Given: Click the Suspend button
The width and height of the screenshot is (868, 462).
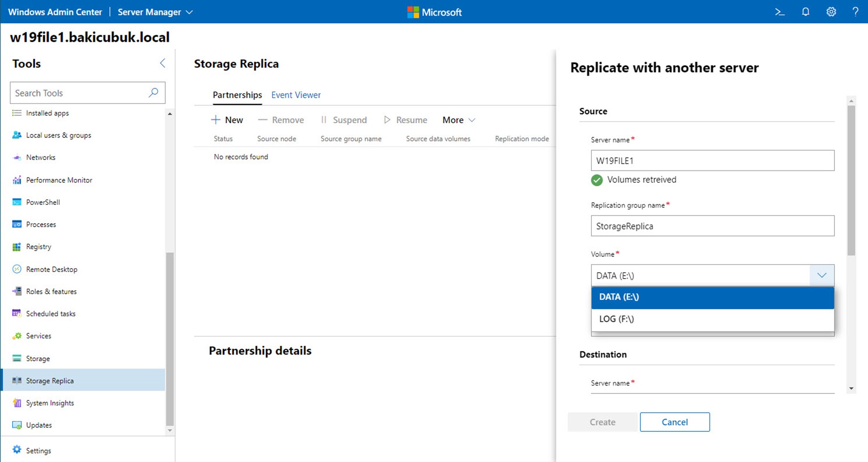Looking at the screenshot, I should [x=343, y=120].
